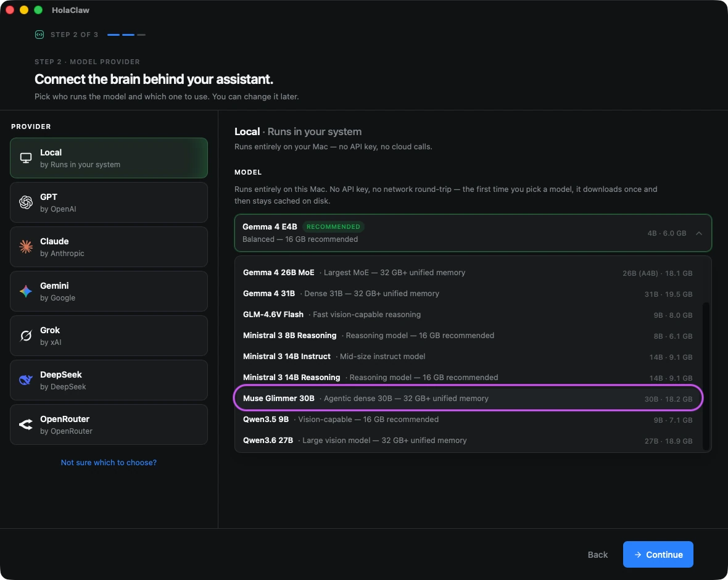
Task: Click "Connect the brain behind your assistant." heading
Action: click(154, 80)
